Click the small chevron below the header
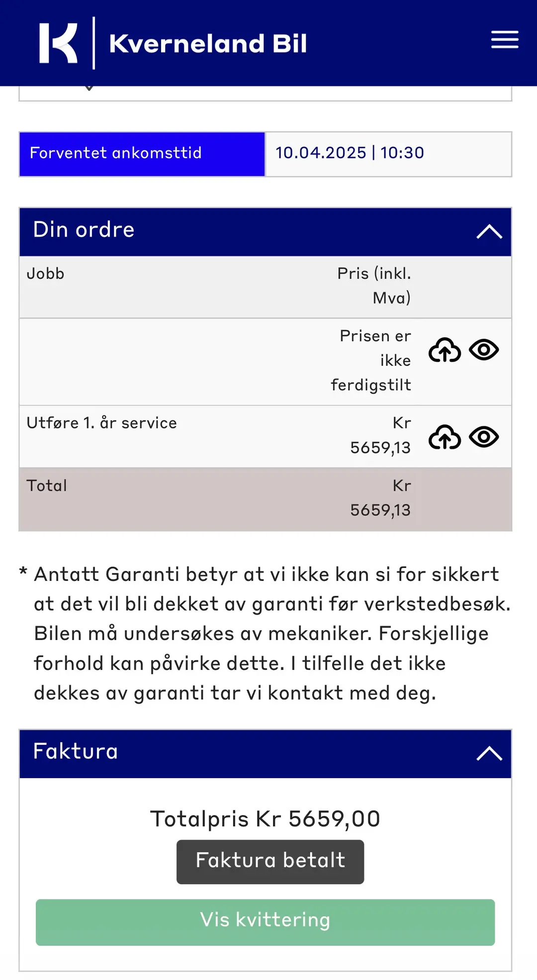This screenshot has width=537, height=980. pos(89,88)
